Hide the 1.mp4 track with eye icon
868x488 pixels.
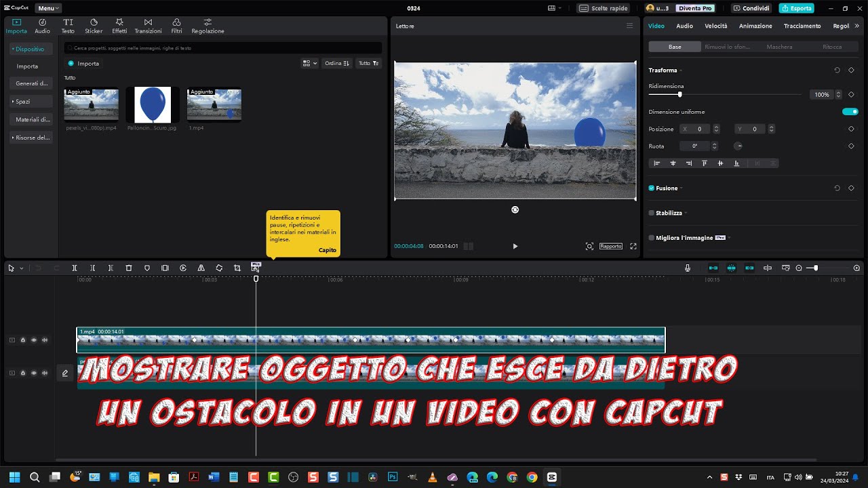pyautogui.click(x=34, y=340)
